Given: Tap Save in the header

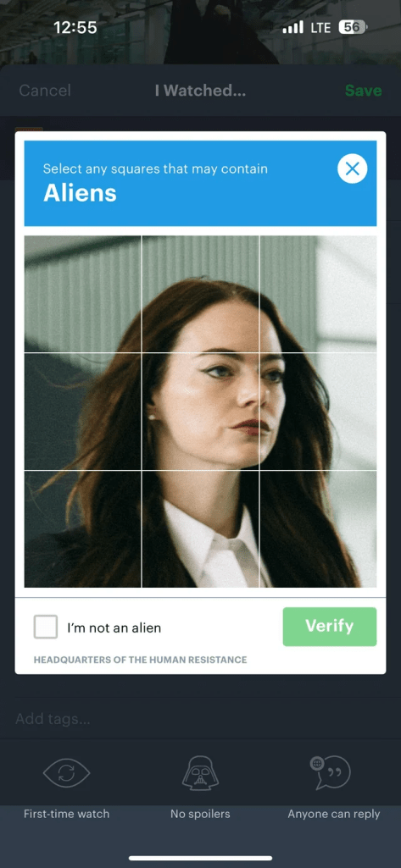Looking at the screenshot, I should [x=364, y=91].
